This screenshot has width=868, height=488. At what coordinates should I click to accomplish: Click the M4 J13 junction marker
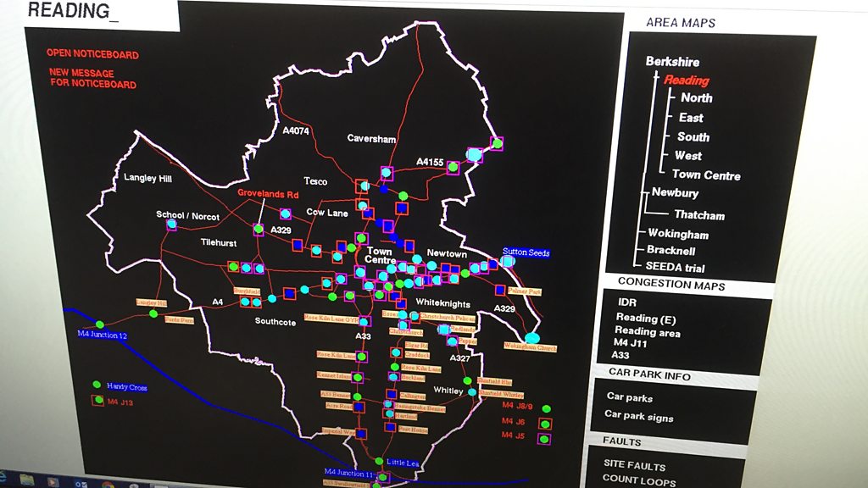(x=98, y=401)
